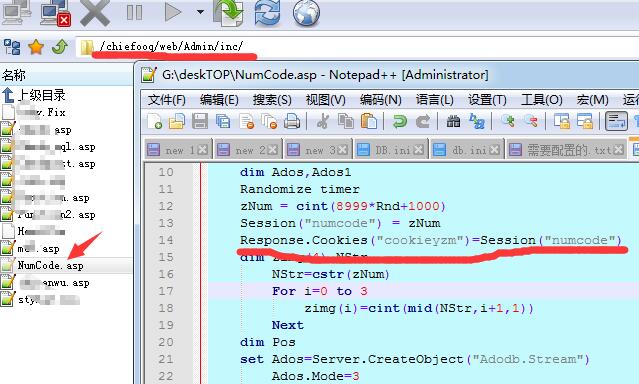639x384 pixels.
Task: Select NumCode.asp in the file list
Action: click(x=51, y=266)
